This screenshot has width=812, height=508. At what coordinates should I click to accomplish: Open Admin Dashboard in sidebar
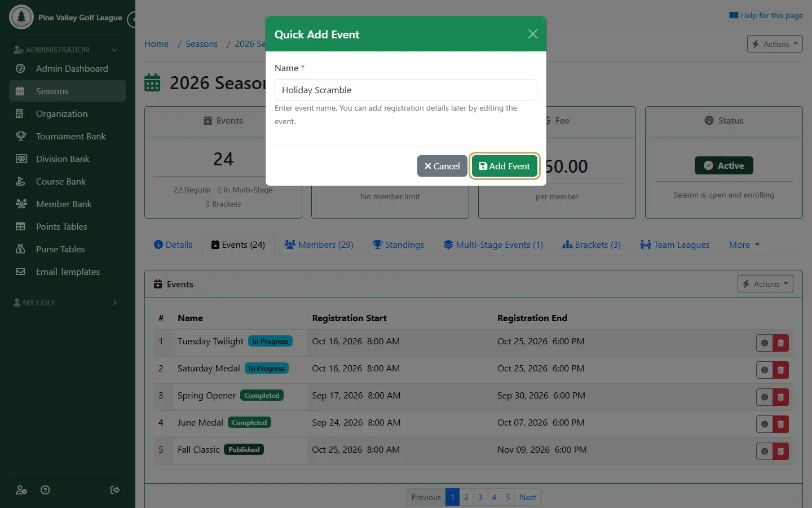[68, 68]
